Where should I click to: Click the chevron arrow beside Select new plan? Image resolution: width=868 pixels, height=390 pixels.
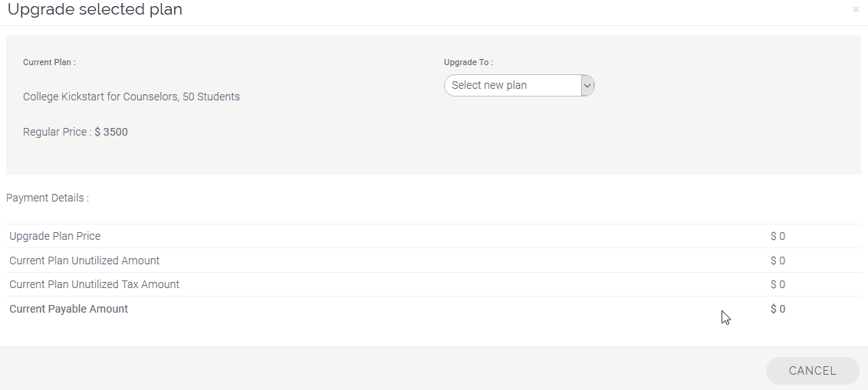587,85
